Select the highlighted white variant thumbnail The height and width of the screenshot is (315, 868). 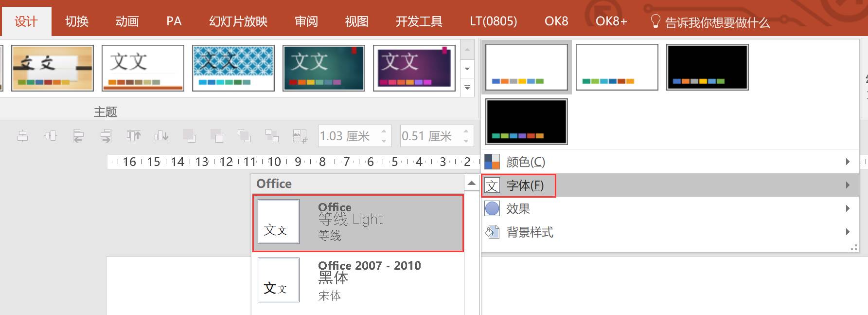pos(527,67)
